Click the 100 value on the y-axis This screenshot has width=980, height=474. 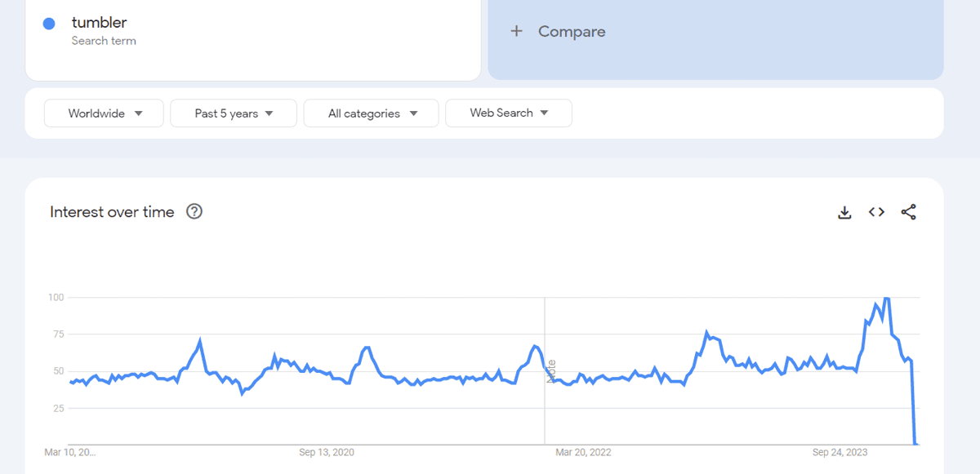click(56, 297)
